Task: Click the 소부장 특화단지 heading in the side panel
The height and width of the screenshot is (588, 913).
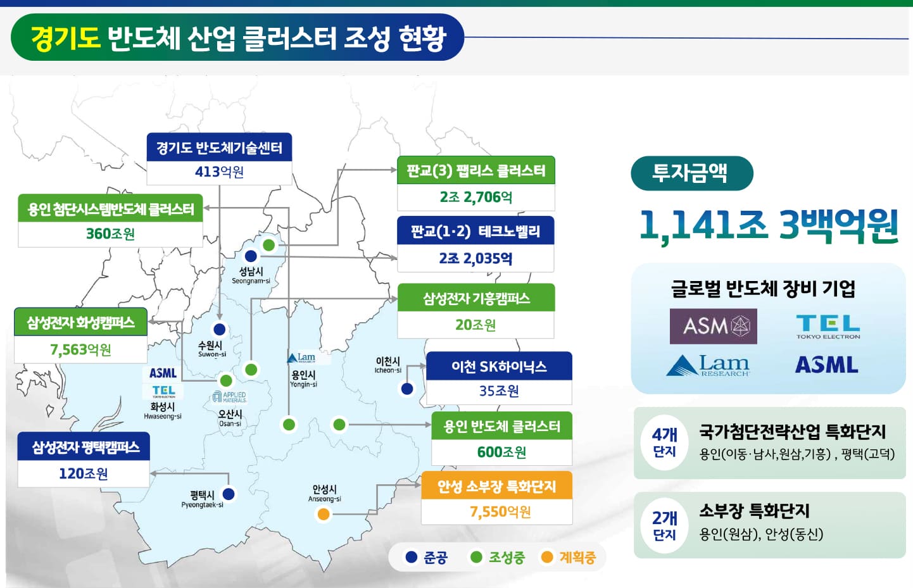Action: coord(754,510)
